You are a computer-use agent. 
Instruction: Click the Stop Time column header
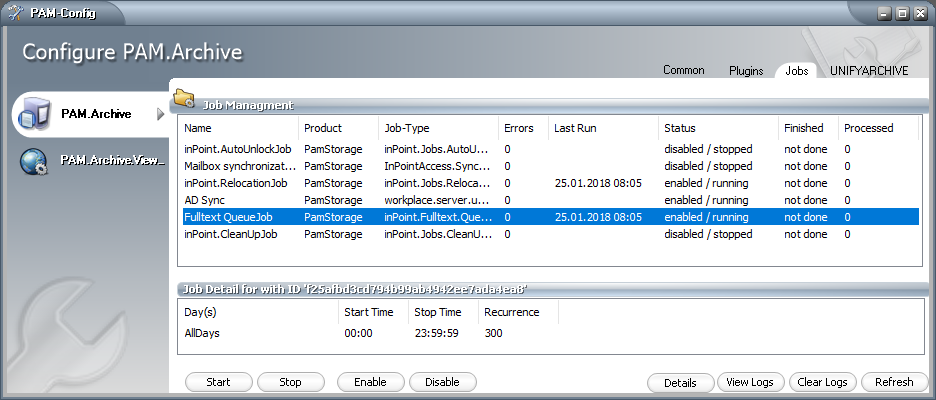pyautogui.click(x=444, y=312)
